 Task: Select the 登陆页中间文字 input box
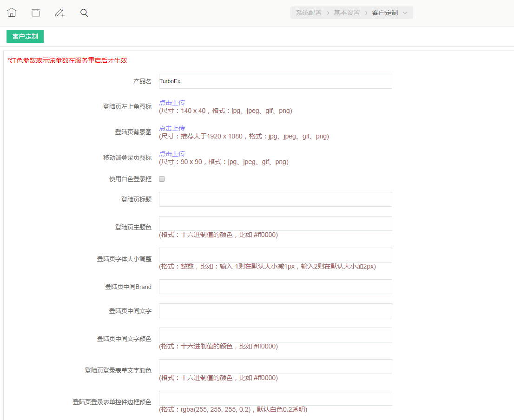(x=275, y=311)
